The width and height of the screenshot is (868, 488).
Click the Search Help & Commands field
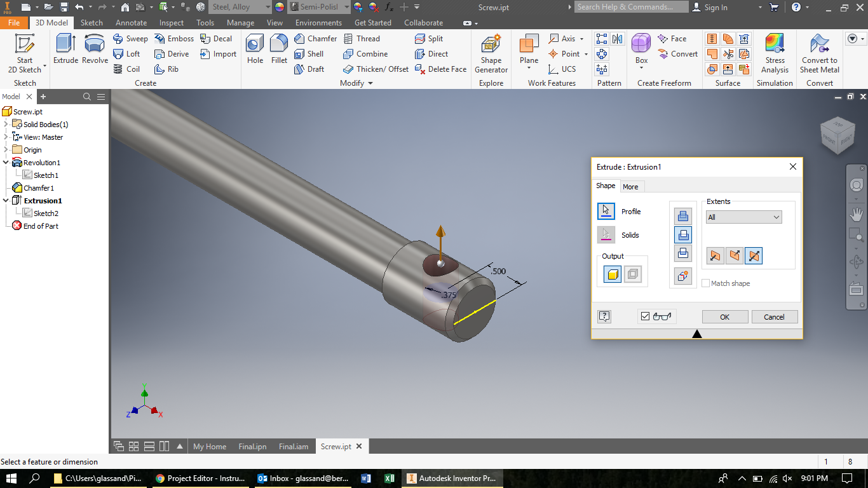tap(632, 7)
